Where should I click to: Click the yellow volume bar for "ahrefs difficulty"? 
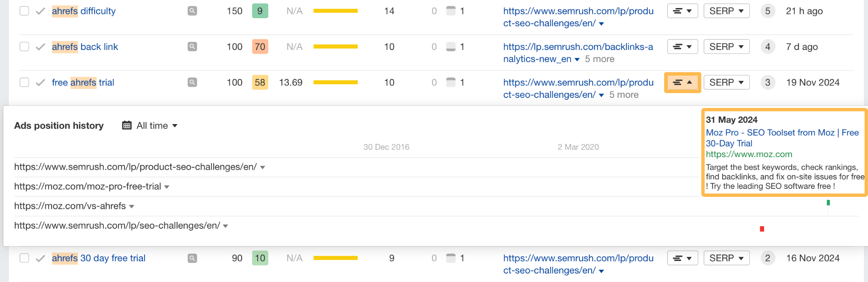coord(335,11)
